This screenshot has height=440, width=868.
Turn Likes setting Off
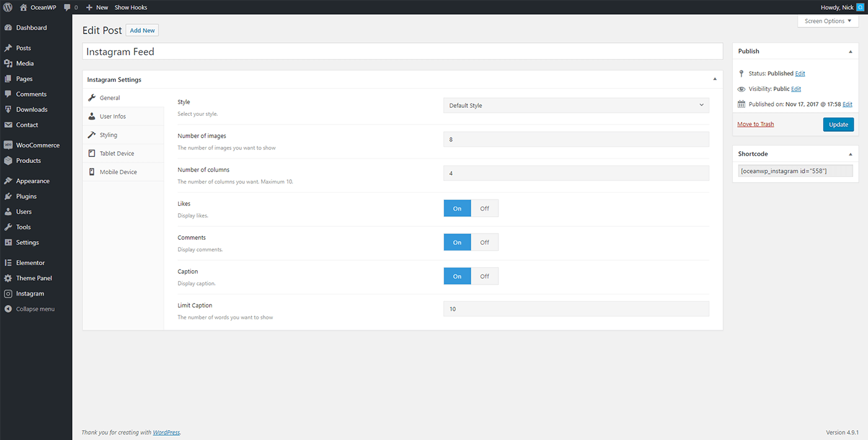click(485, 208)
